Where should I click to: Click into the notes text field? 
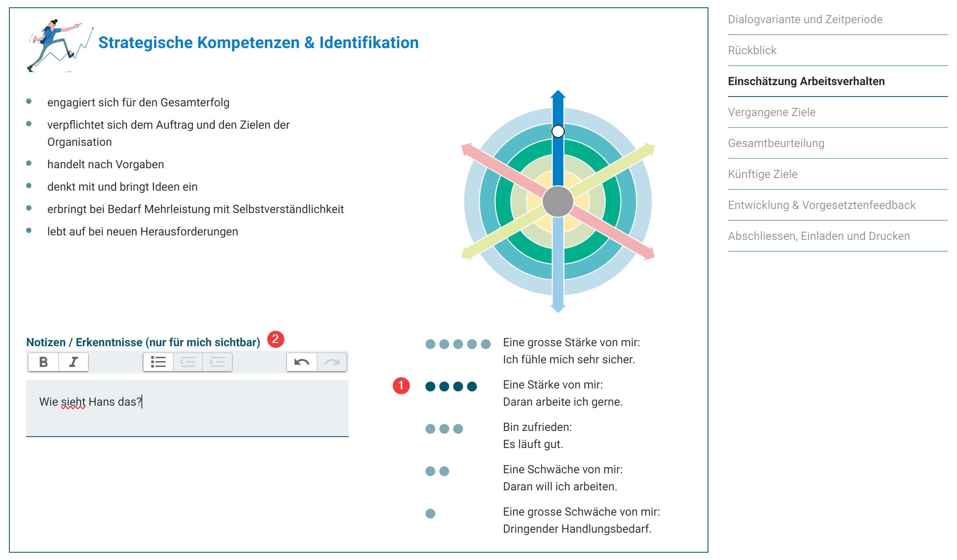pyautogui.click(x=187, y=408)
